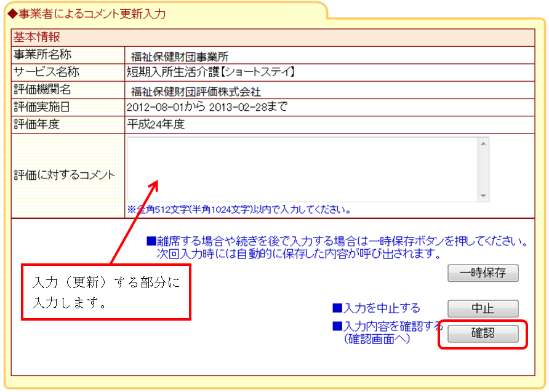Screen dimensions: 549x392
Task: Select the 福祉保健財団評価株式会社 evaluator name
Action: tap(196, 91)
